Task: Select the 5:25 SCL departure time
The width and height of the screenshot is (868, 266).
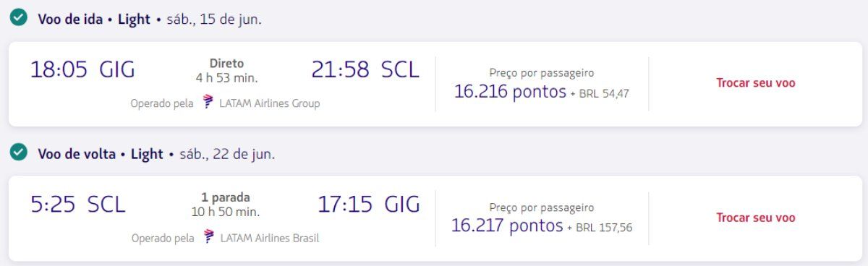Action: [78, 205]
